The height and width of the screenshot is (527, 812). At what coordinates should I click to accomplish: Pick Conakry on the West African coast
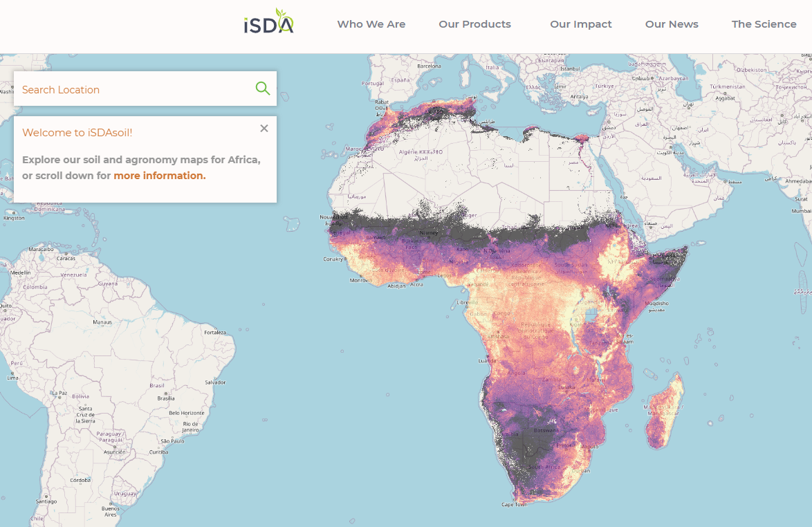click(334, 259)
